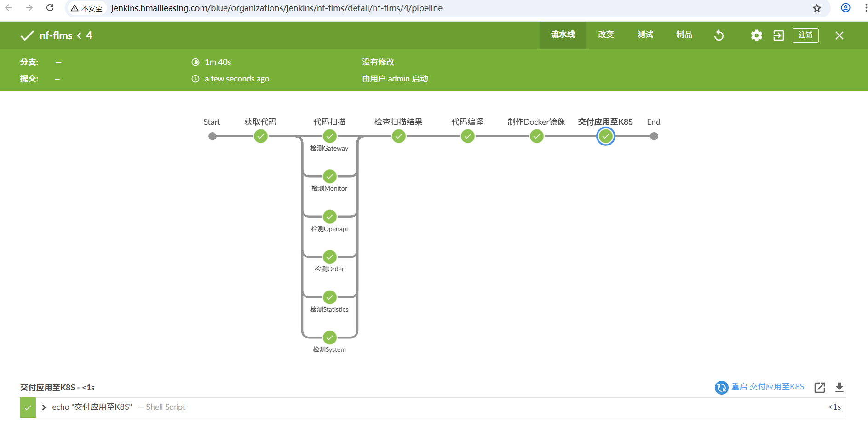Click the rerun pipeline icon in header
The width and height of the screenshot is (868, 430).
pyautogui.click(x=719, y=35)
